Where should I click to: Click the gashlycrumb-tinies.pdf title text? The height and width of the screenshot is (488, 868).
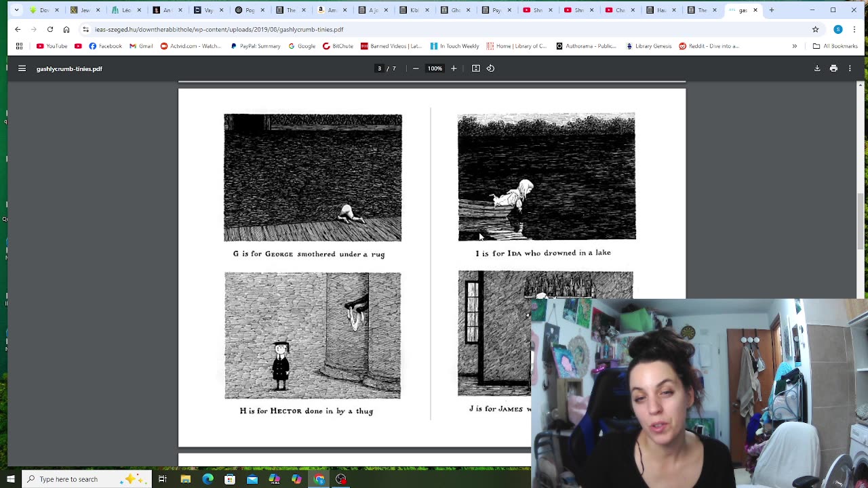[69, 68]
